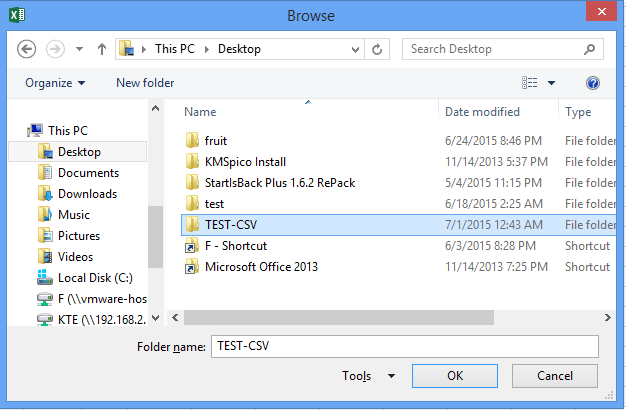
Task: Open the Organize dropdown menu
Action: pos(55,83)
